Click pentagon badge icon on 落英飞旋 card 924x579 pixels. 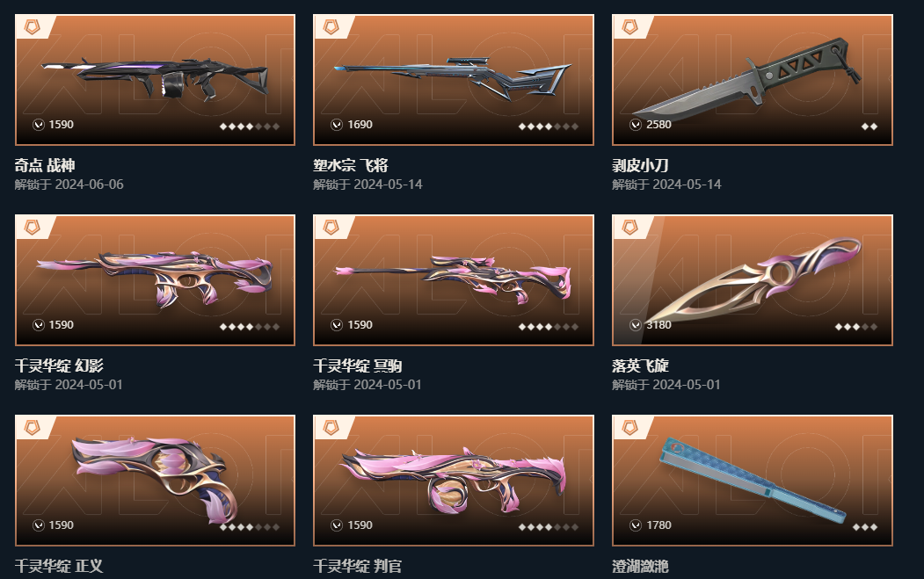click(x=629, y=228)
